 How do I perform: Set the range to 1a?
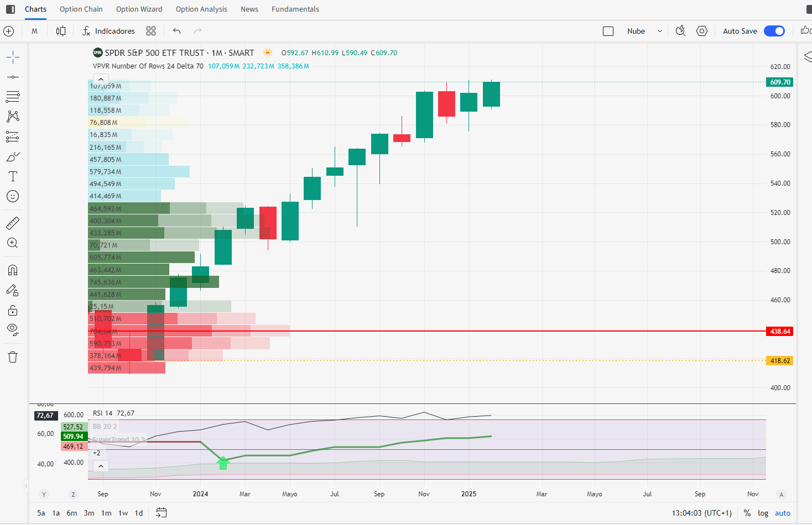56,513
